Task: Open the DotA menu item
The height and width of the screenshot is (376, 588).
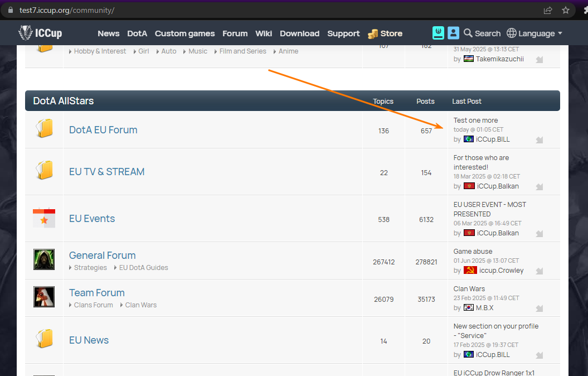Action: tap(137, 33)
